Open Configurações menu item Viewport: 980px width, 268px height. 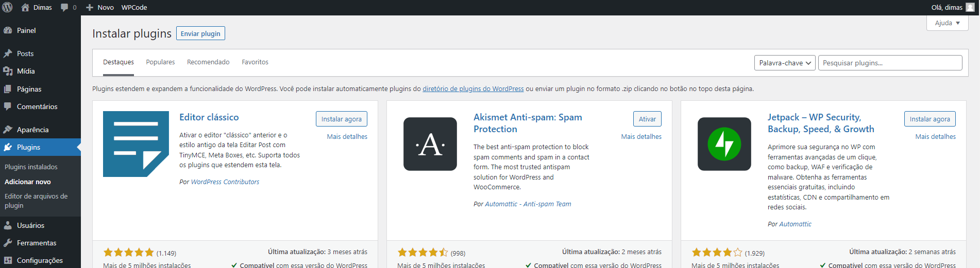40,260
